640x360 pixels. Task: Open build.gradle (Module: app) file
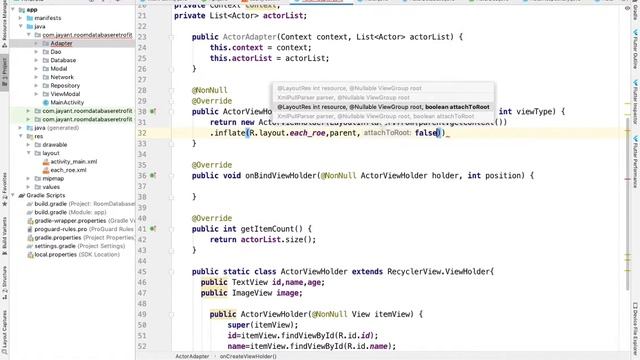point(70,212)
